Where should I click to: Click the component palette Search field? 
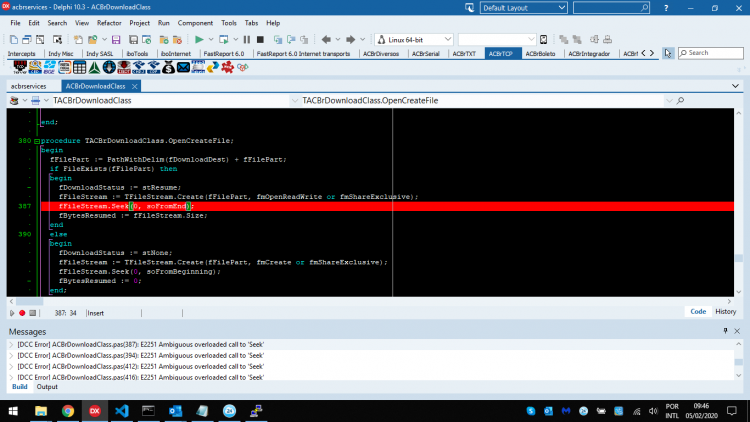tap(711, 53)
